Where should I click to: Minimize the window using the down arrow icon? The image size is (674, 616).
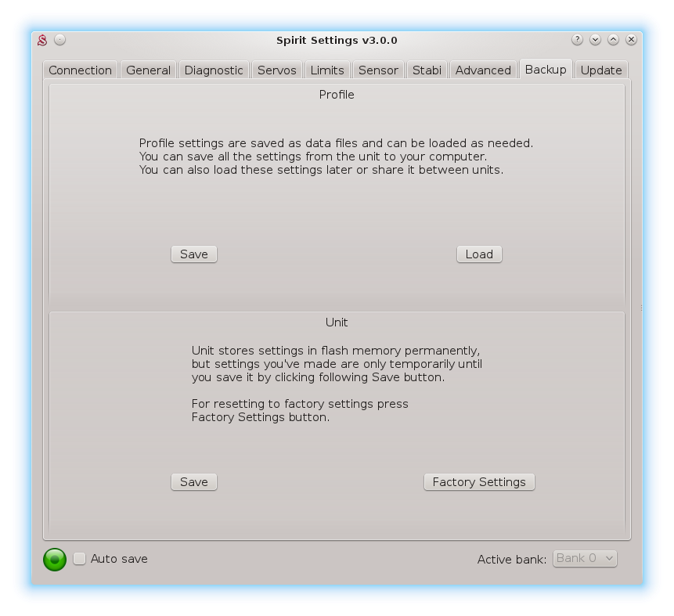(595, 40)
